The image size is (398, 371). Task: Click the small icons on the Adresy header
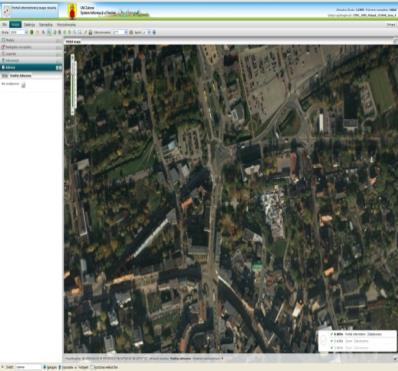(x=59, y=68)
